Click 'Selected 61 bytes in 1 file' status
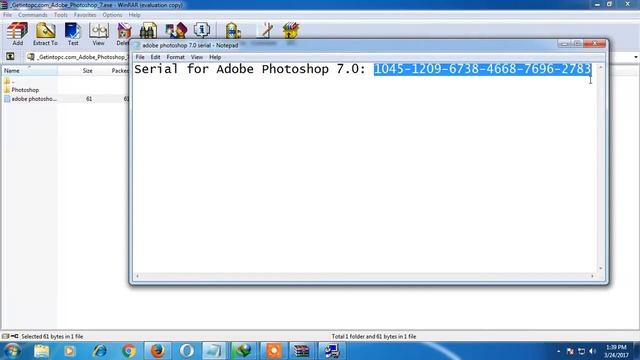The image size is (640, 360). click(52, 336)
